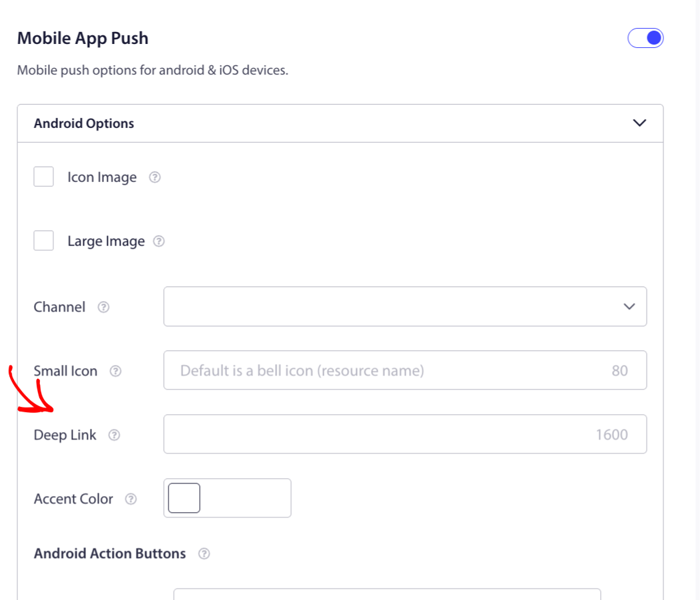Screen dimensions: 700x600
Task: Click Android Action Buttons help icon
Action: pyautogui.click(x=204, y=553)
